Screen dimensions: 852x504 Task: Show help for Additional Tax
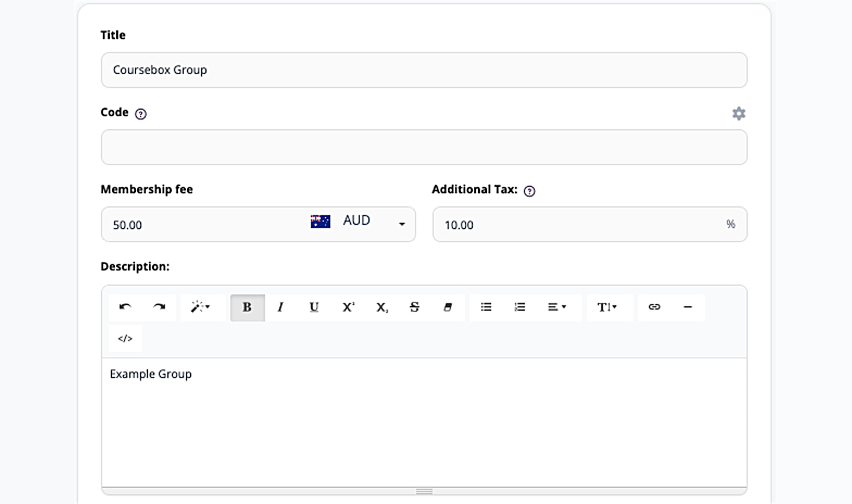(529, 191)
